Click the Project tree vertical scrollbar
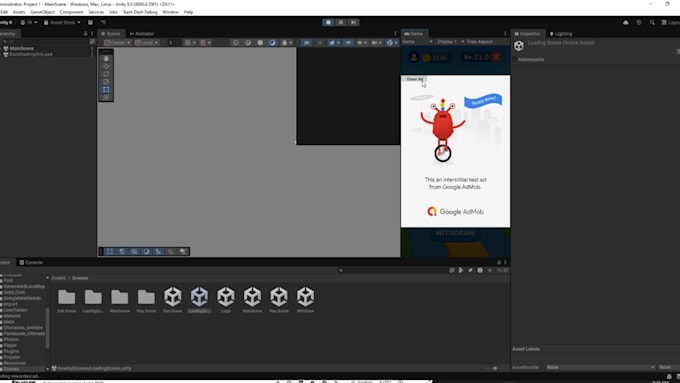The height and width of the screenshot is (383, 680). tap(47, 327)
